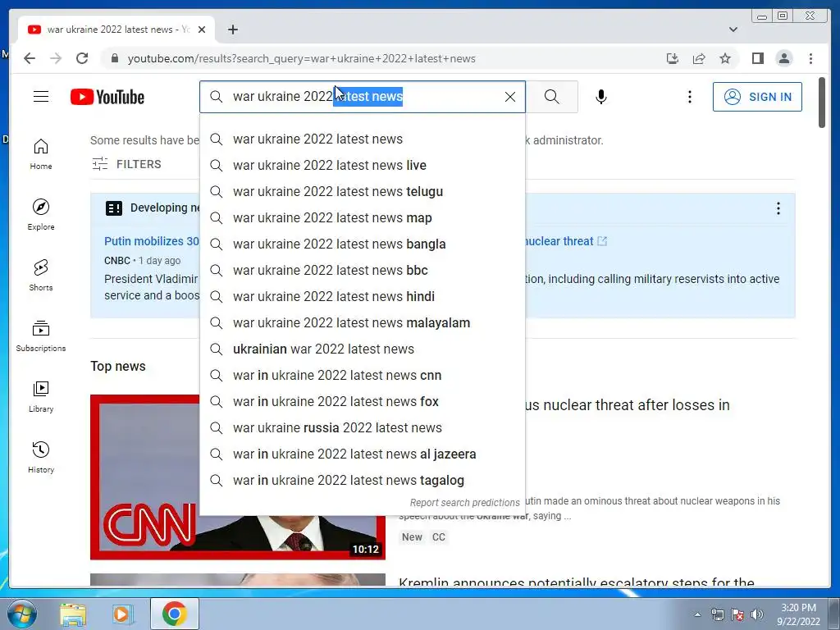Image resolution: width=840 pixels, height=630 pixels.
Task: Open the 'nuclear threat' external article link
Action: 566,241
